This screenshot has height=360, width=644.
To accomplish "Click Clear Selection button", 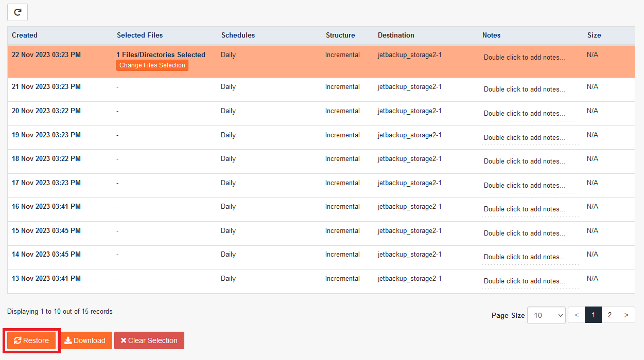I will (x=149, y=340).
